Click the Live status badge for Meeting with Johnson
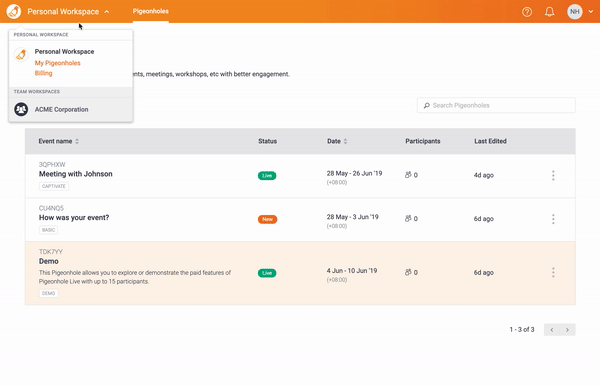This screenshot has height=385, width=600. point(267,176)
